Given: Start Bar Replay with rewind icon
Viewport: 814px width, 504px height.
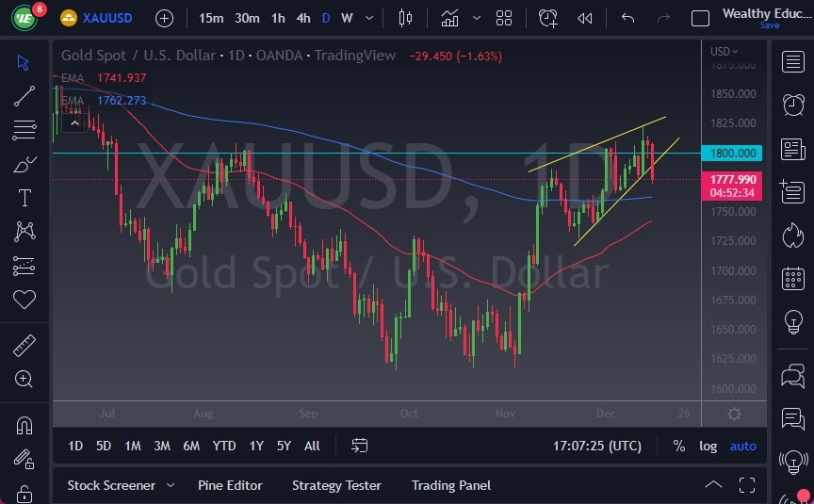Looking at the screenshot, I should point(585,18).
